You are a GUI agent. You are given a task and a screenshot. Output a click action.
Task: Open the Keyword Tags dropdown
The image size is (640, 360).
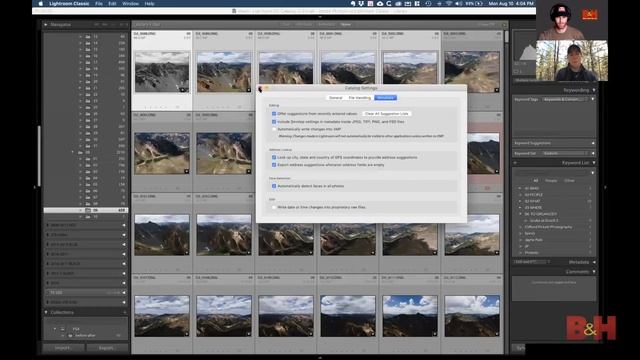click(x=565, y=99)
